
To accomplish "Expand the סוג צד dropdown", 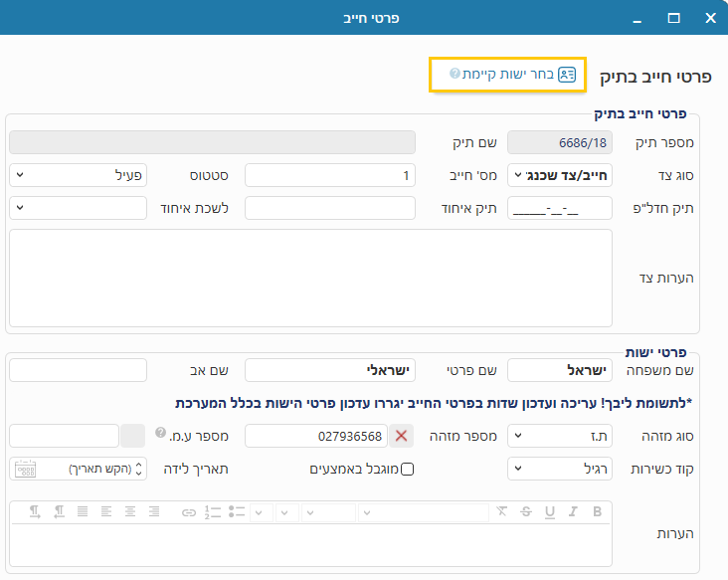I will click(x=560, y=175).
